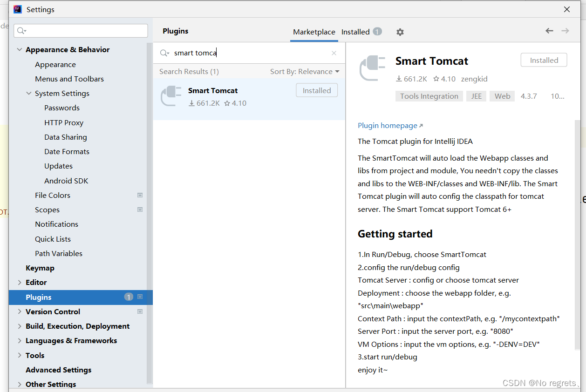Open the Sort By Relevance dropdown
Screen dimensions: 586x392
coord(305,72)
